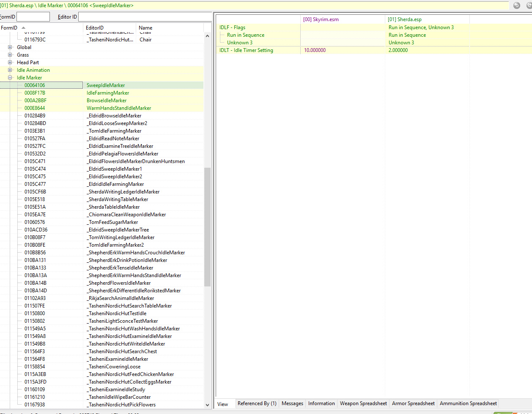Select the Idle Timer Setting value 2.000000

point(398,50)
